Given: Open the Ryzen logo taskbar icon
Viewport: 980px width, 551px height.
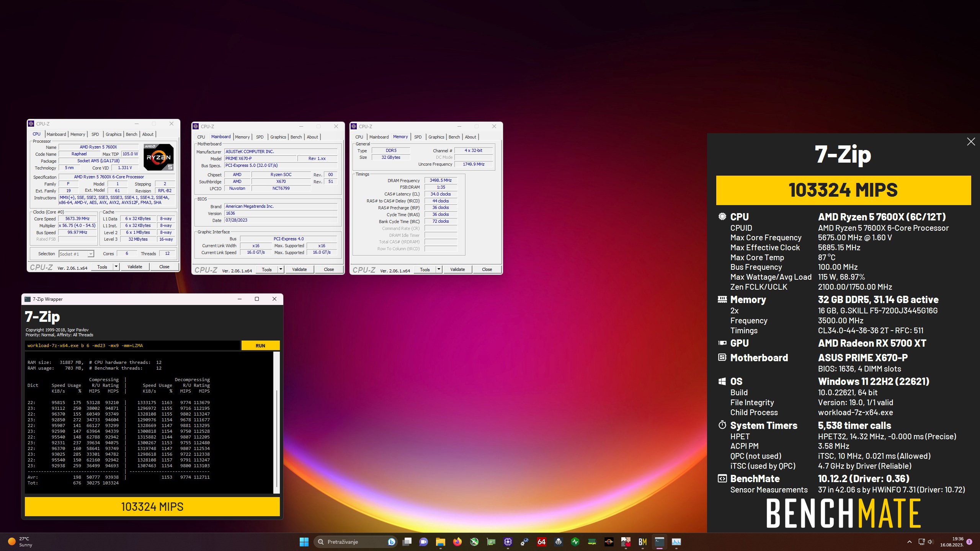Looking at the screenshot, I should [x=609, y=542].
